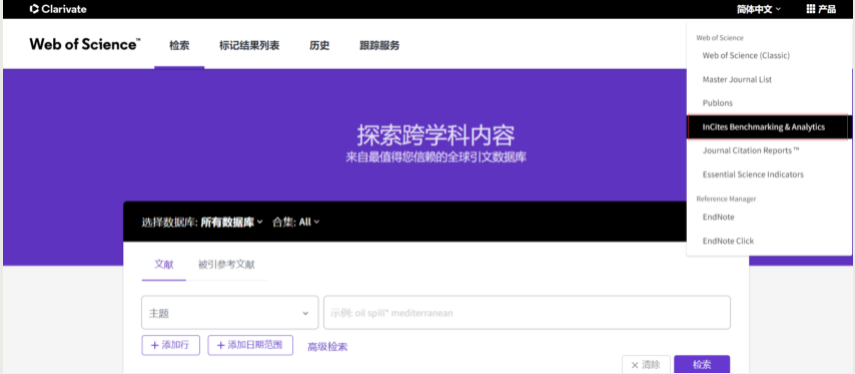The width and height of the screenshot is (855, 374).
Task: Select the 文献 search tab
Action: [x=164, y=265]
